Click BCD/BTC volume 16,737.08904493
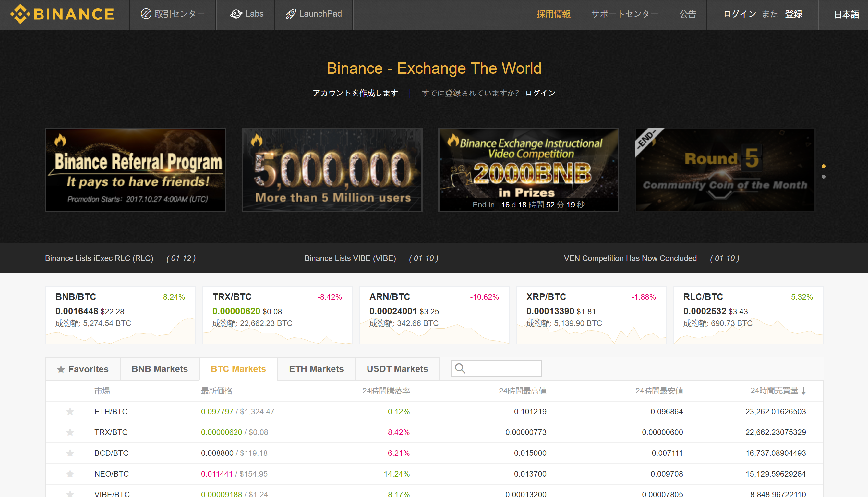 tap(776, 453)
